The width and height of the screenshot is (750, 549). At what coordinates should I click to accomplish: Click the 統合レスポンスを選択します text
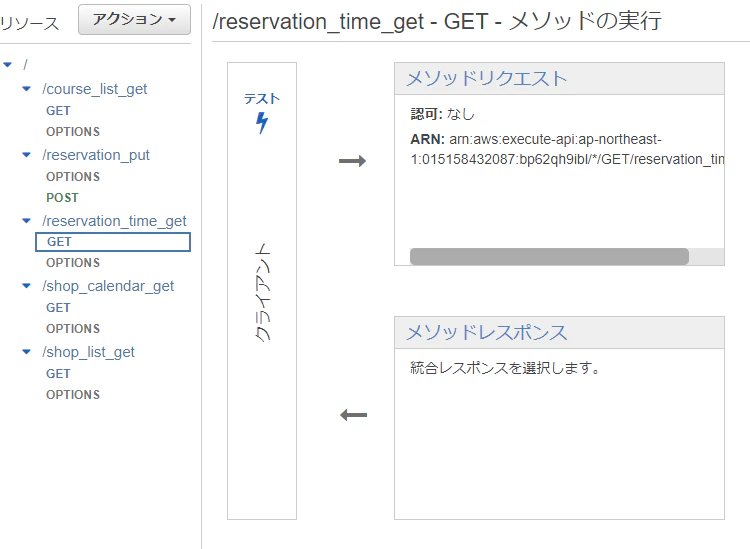pyautogui.click(x=505, y=368)
